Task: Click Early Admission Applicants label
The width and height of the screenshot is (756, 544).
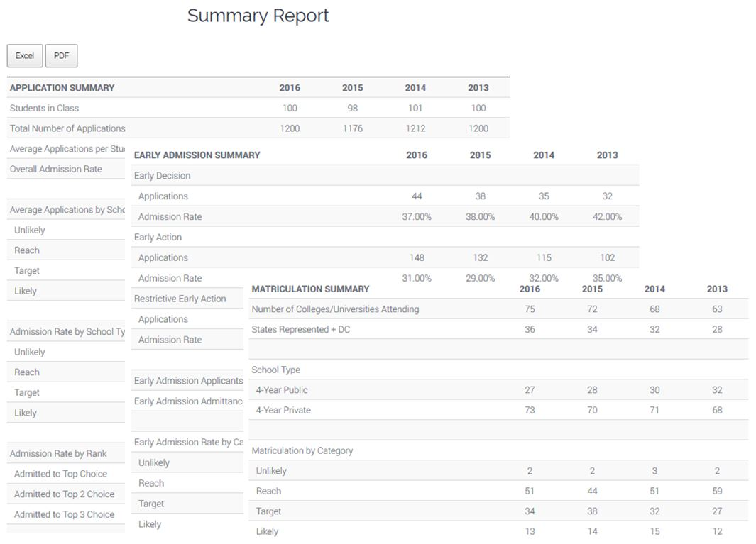Action: tap(189, 381)
